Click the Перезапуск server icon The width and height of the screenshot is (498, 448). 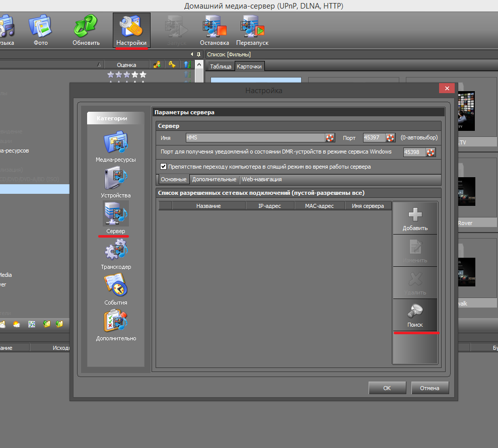(252, 31)
